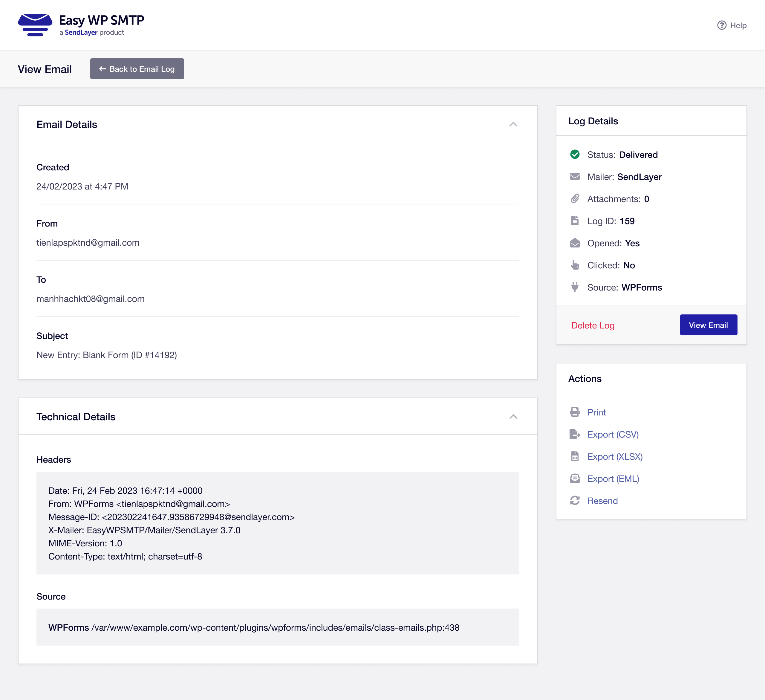765x700 pixels.
Task: Go back to Email Log
Action: tap(137, 69)
